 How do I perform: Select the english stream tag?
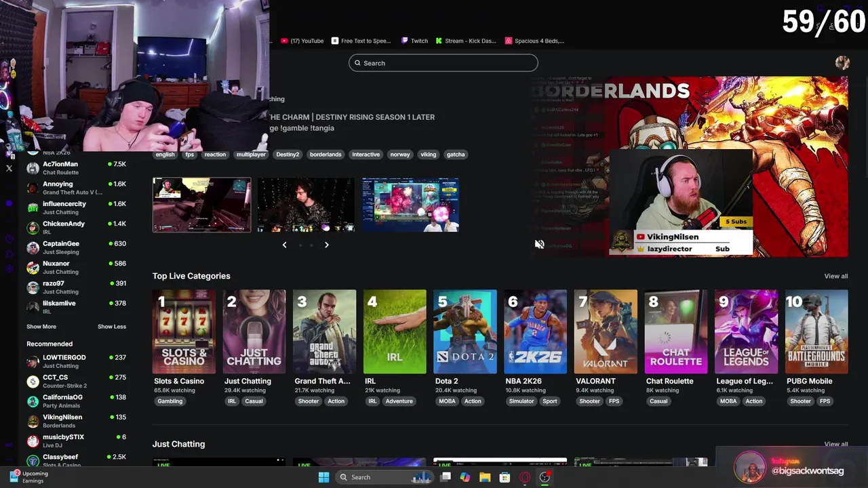(165, 155)
